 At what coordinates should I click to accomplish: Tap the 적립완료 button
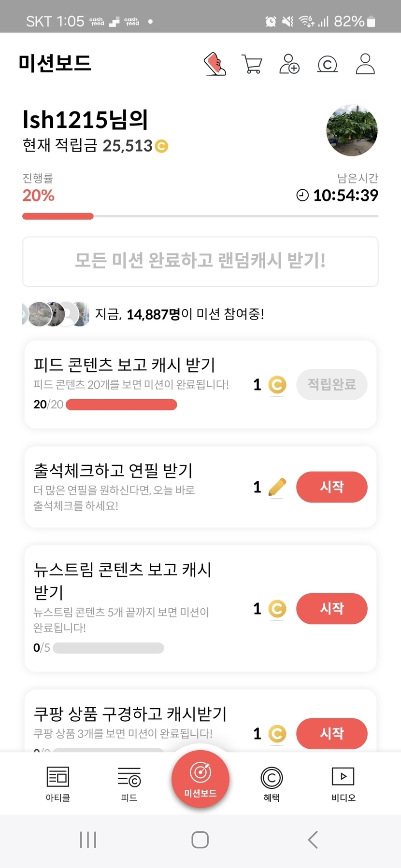pyautogui.click(x=331, y=384)
